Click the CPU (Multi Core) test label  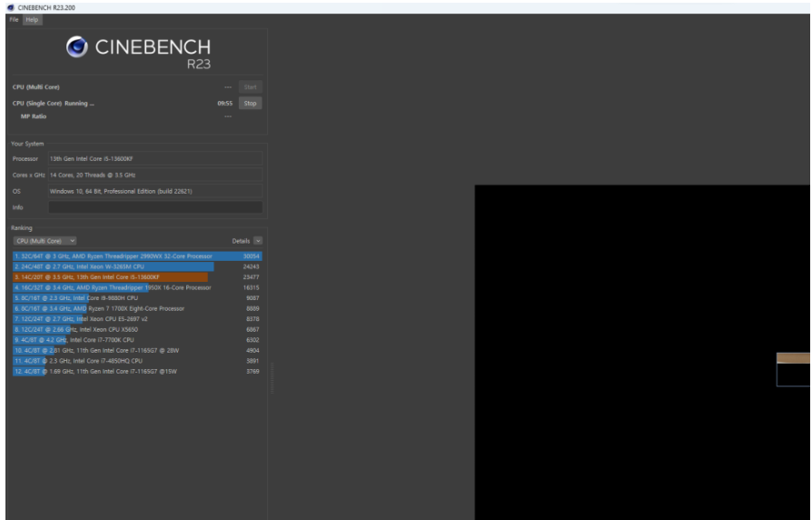coord(35,87)
